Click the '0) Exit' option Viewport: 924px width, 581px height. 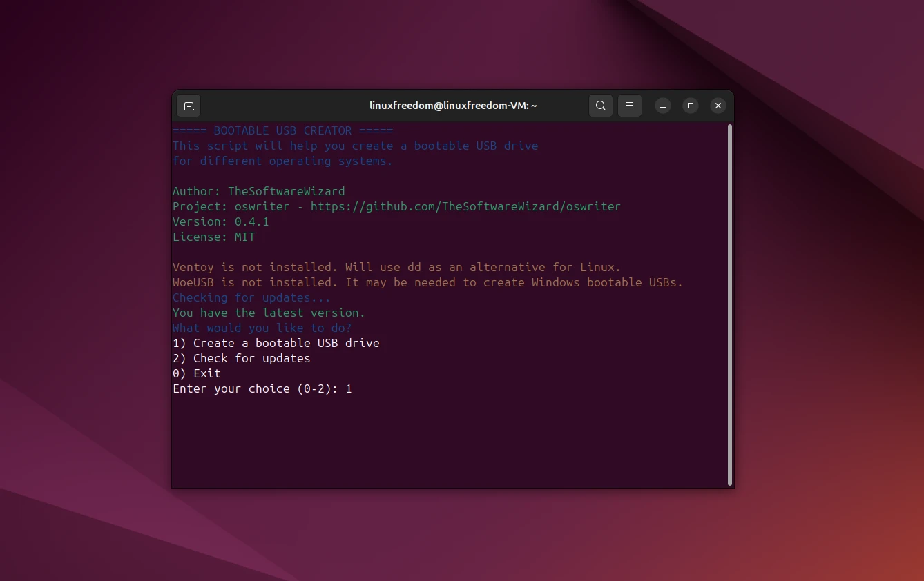[x=197, y=373]
